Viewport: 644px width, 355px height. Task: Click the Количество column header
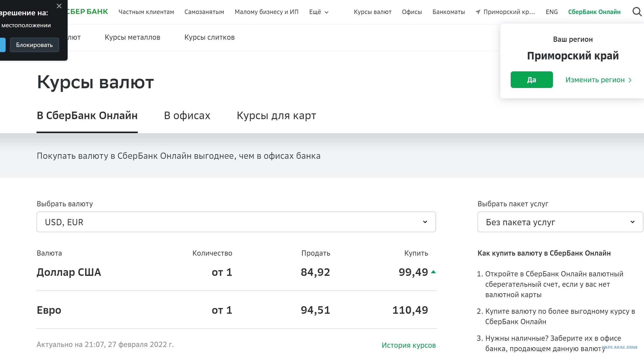(212, 253)
